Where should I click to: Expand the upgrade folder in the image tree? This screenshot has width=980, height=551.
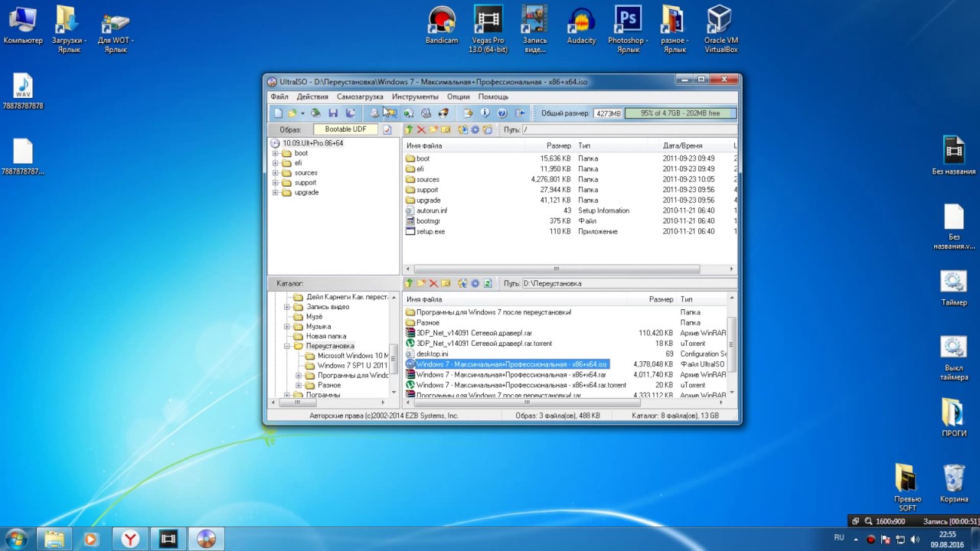tap(276, 193)
